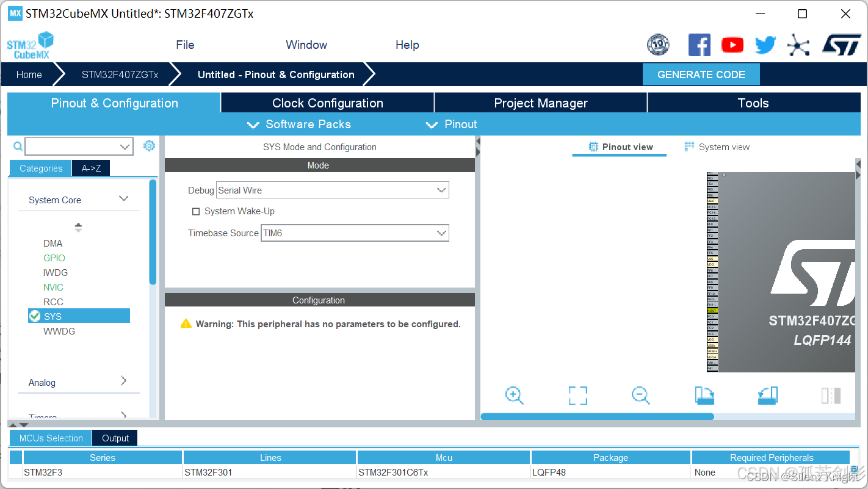Expand the Analog category
This screenshot has height=489, width=868.
[x=123, y=381]
